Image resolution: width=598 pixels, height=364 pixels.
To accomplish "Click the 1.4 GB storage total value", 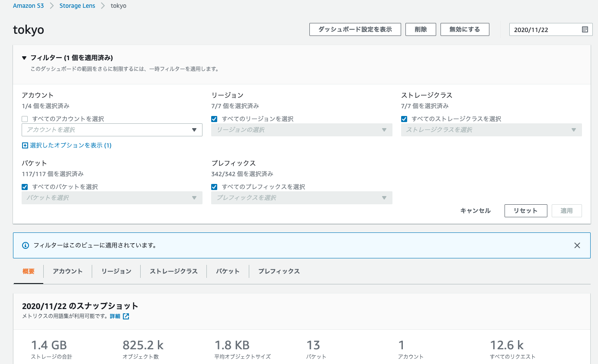I will pos(49,345).
